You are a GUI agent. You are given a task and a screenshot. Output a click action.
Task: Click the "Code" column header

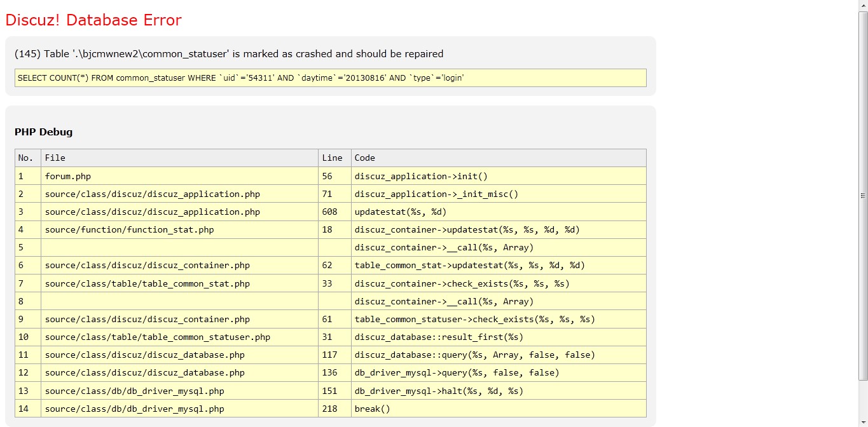499,158
